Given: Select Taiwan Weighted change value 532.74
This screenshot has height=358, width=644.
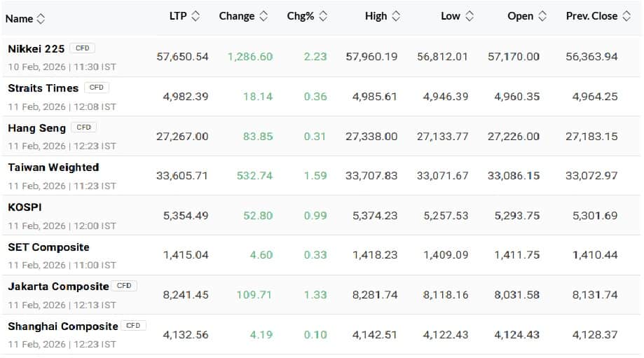Looking at the screenshot, I should pyautogui.click(x=254, y=176).
